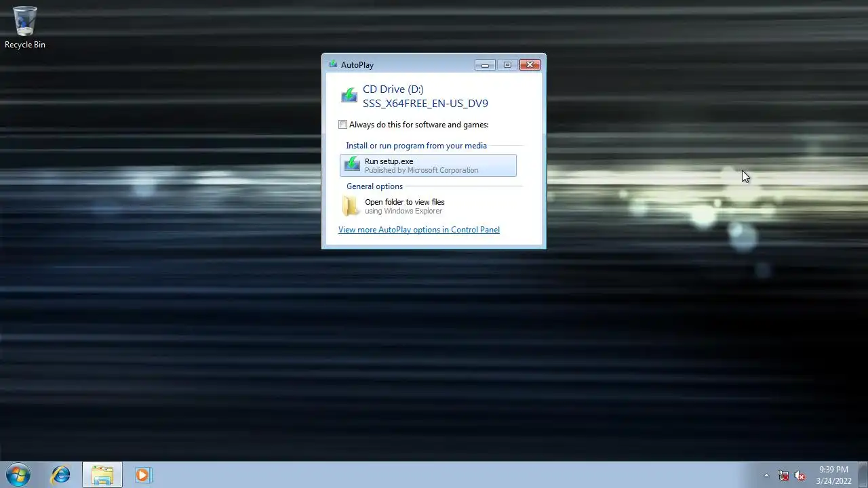Click the CD Drive (D:) disc icon
The width and height of the screenshot is (868, 488).
[x=349, y=96]
